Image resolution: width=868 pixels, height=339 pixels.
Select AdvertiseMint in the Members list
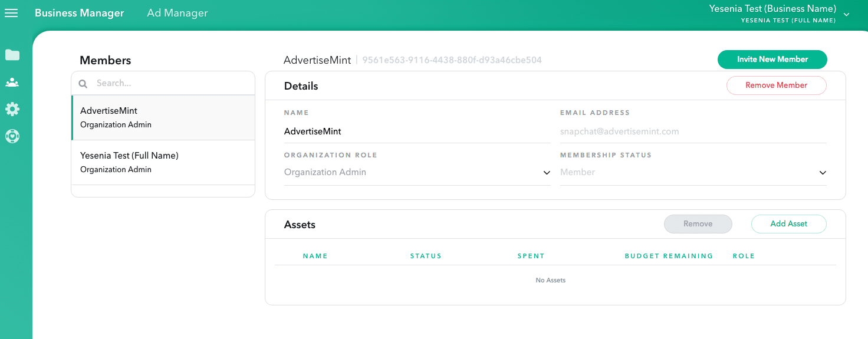[163, 117]
